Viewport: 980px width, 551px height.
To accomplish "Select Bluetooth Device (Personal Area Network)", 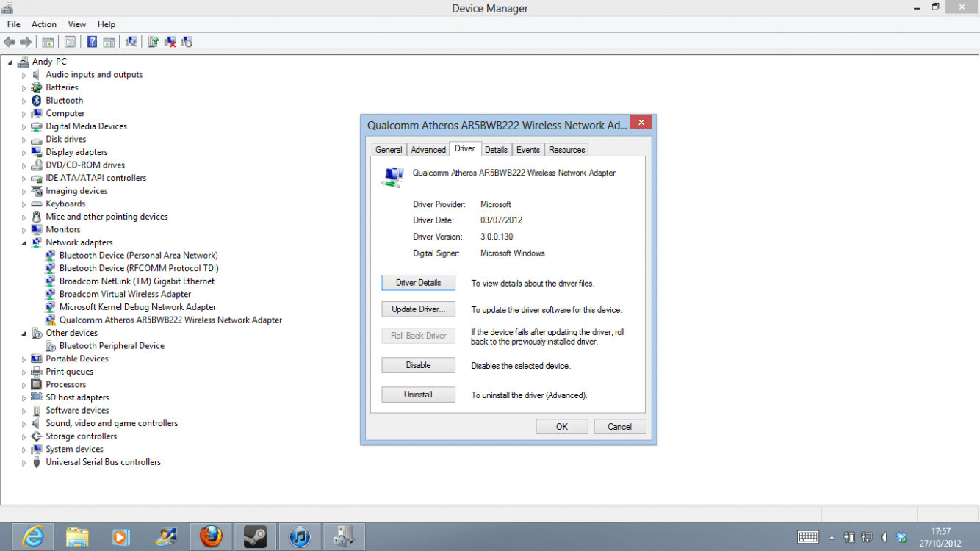I will point(139,256).
